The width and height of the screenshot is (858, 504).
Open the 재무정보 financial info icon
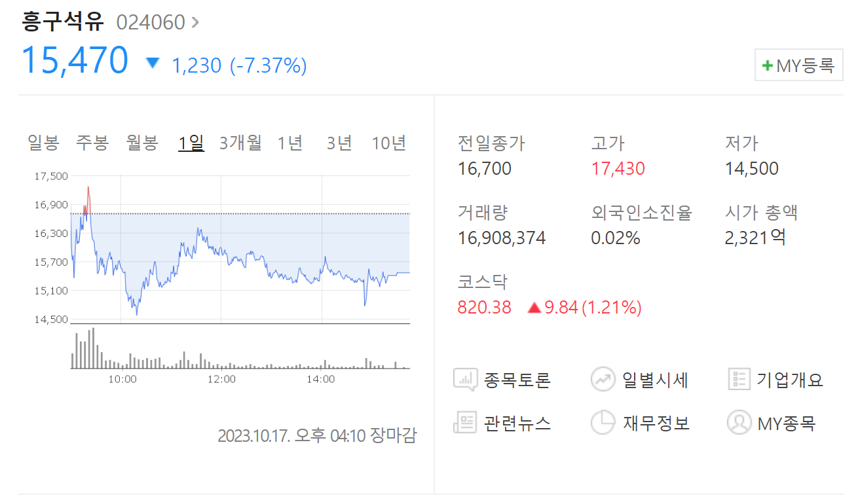(x=603, y=422)
